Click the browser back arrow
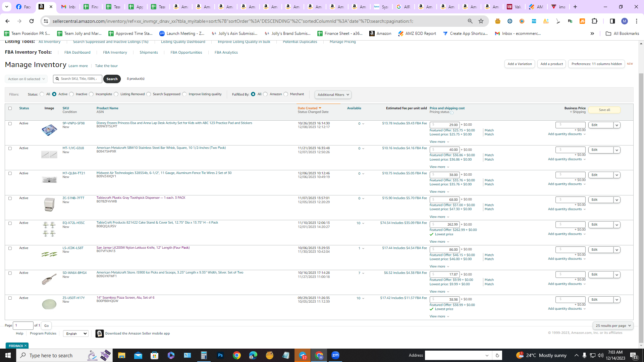The image size is (644, 362). 7,21
